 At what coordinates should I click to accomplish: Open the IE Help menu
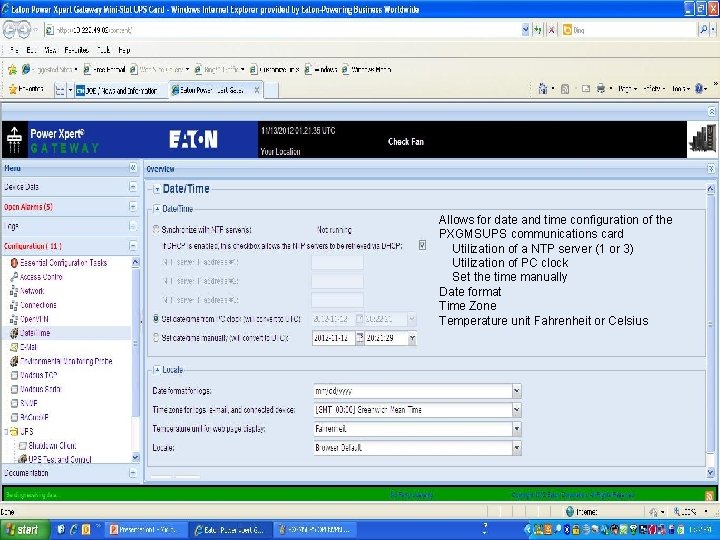coord(124,50)
